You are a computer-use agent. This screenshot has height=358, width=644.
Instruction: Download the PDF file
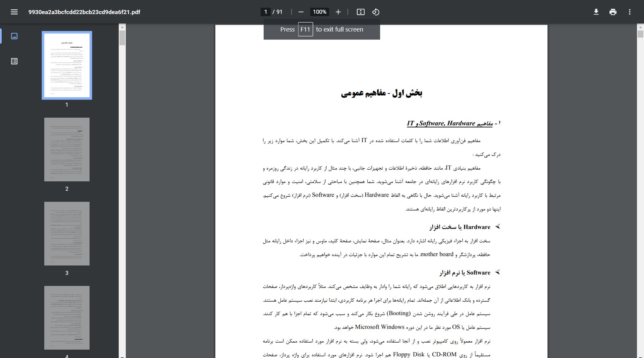[596, 12]
